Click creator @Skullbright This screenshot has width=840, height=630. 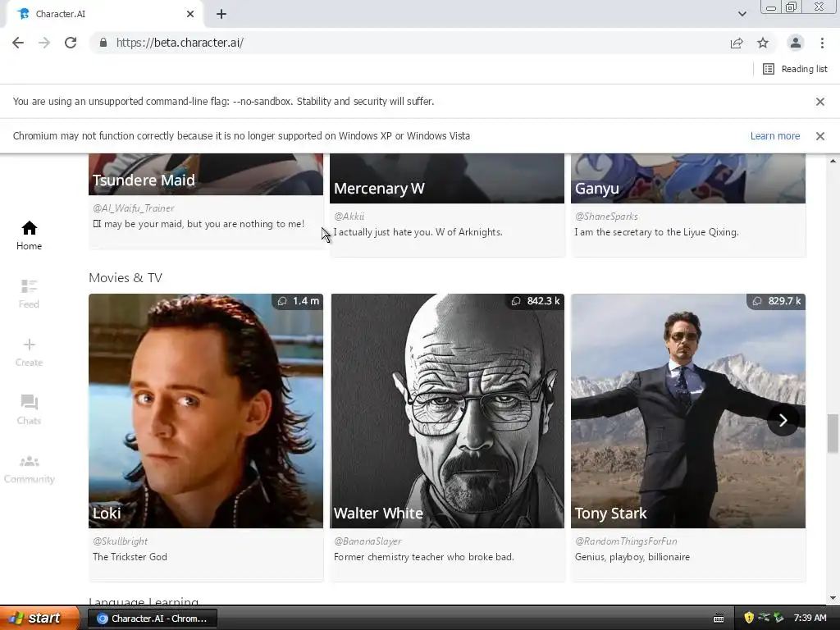(120, 541)
